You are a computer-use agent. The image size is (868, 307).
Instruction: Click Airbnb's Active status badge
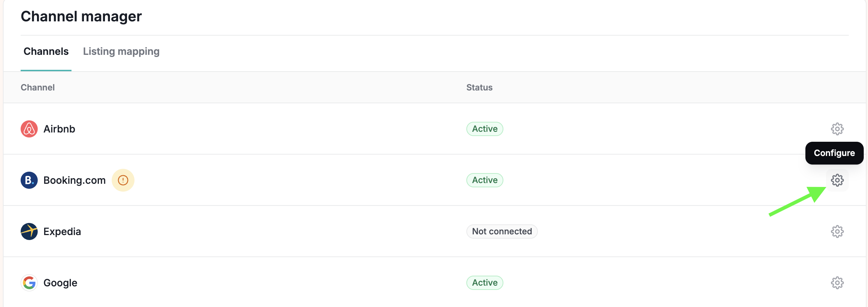click(x=485, y=129)
